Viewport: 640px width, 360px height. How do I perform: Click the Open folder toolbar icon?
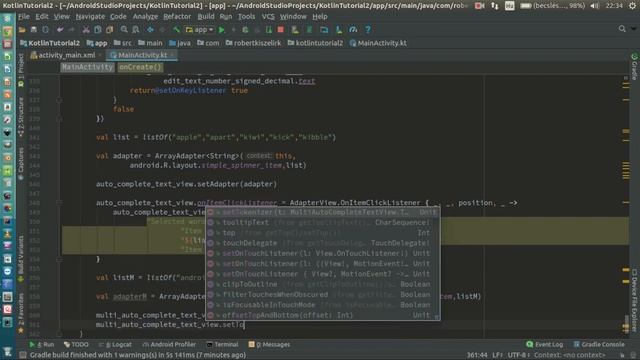[22, 30]
